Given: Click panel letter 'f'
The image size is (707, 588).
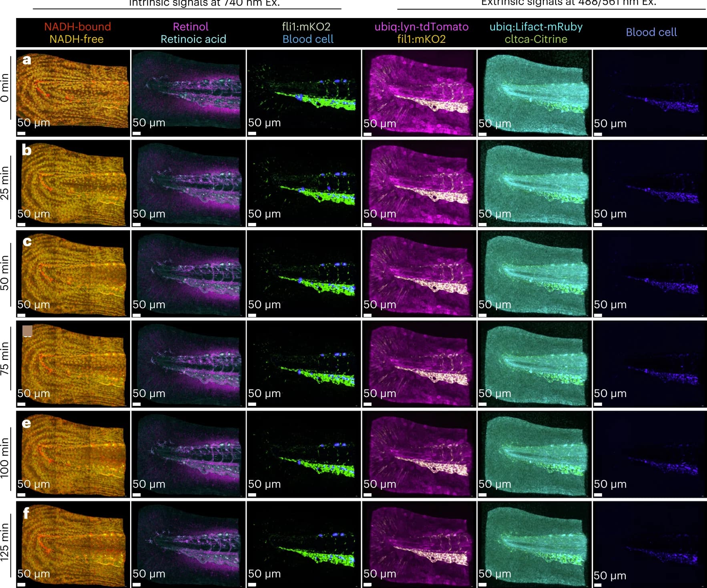Looking at the screenshot, I should tap(26, 513).
